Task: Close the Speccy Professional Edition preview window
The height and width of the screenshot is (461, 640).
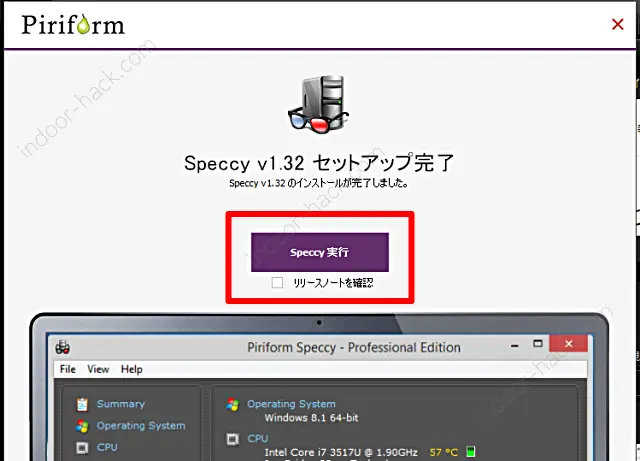Action: click(x=569, y=343)
